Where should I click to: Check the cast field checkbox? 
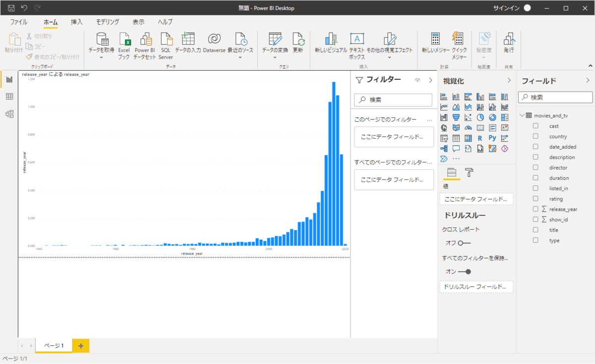(535, 126)
